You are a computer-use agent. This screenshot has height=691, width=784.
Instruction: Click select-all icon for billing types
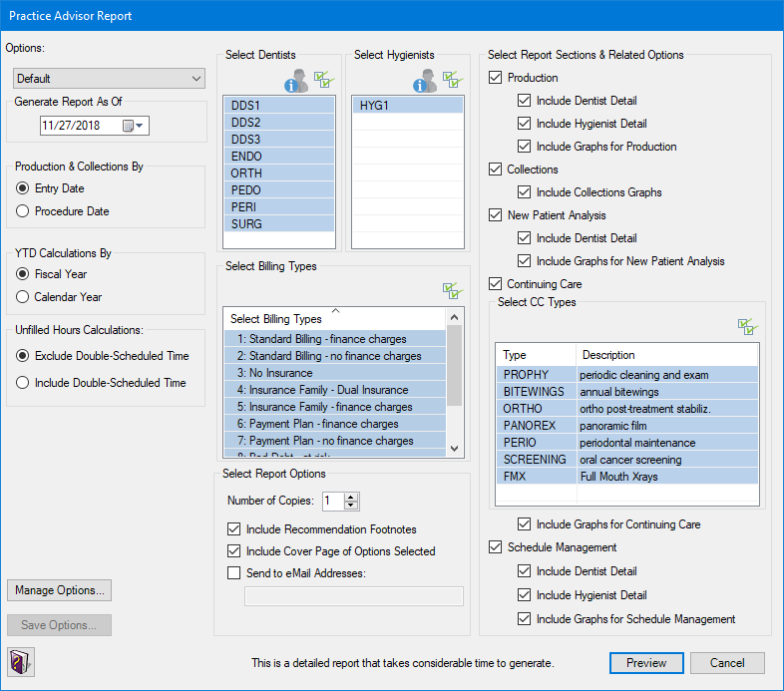452,290
